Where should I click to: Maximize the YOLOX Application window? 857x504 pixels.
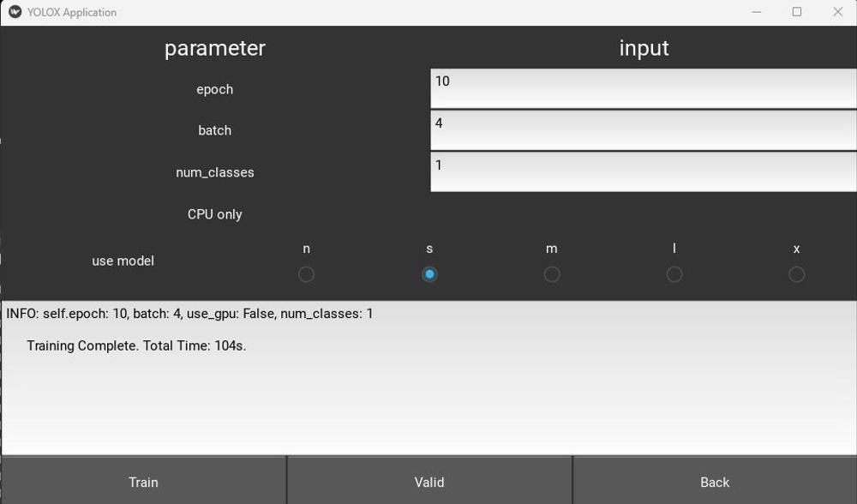(x=797, y=11)
